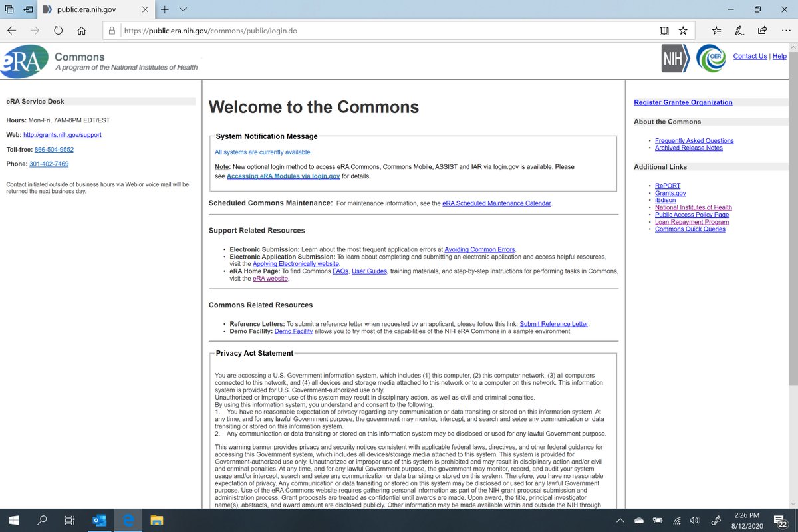Click the Set tabs aside icon

(x=29, y=9)
